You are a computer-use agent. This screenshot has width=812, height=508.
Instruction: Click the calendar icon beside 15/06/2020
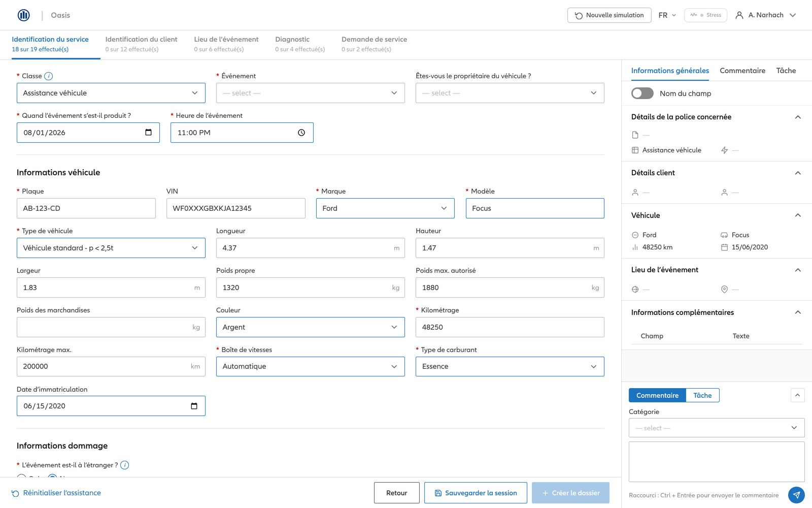tap(724, 247)
